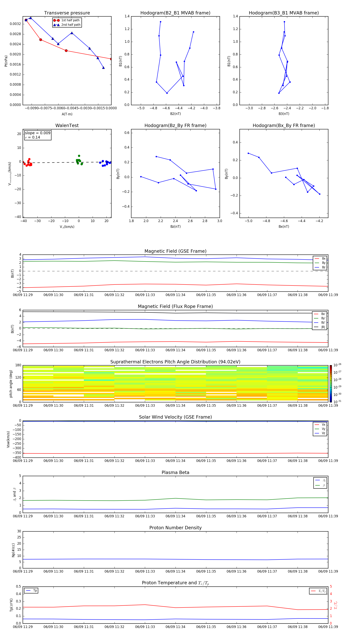This screenshot has height=644, width=351.
Task: Click By legend entry in GSE magnetic field
Action: 320,263
